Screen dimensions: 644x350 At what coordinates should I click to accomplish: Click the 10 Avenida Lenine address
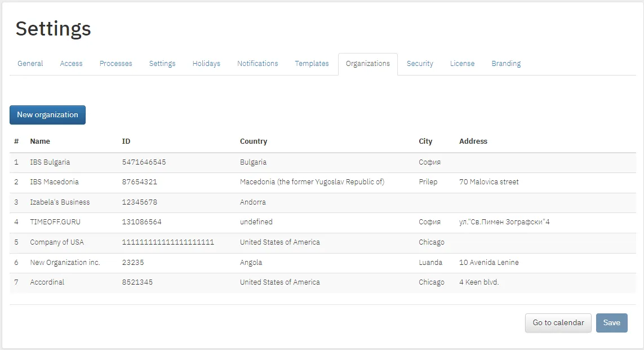pos(488,263)
